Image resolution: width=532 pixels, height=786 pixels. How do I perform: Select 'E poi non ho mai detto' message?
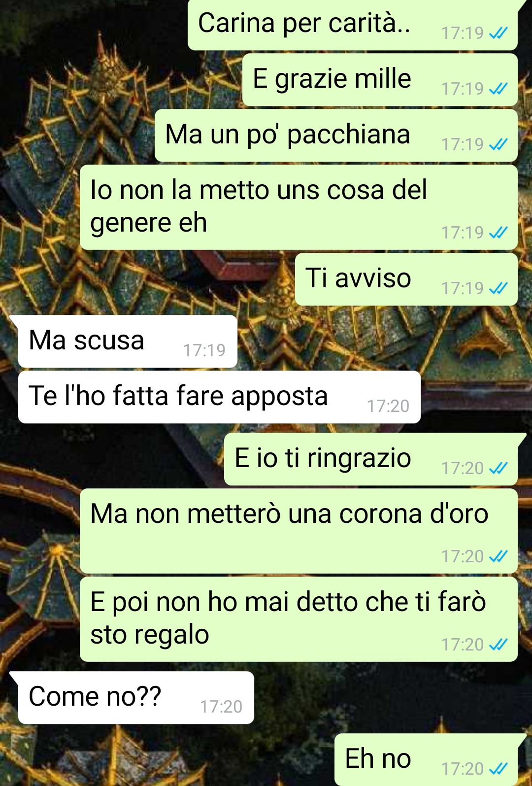pyautogui.click(x=299, y=619)
